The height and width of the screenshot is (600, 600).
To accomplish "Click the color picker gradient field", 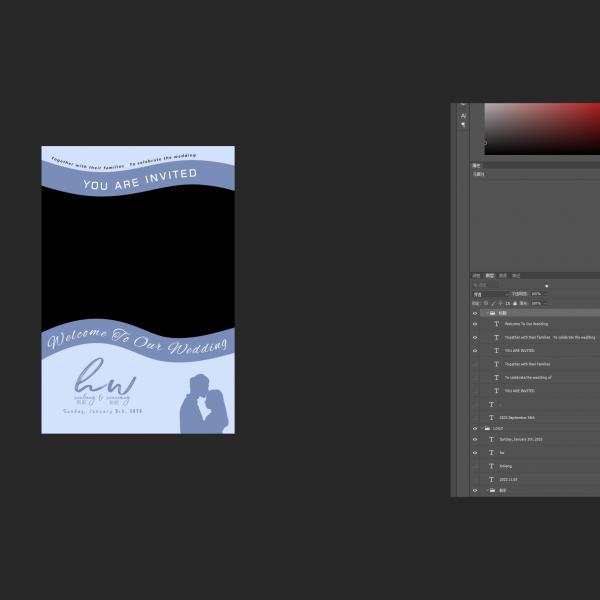I will coord(540,128).
